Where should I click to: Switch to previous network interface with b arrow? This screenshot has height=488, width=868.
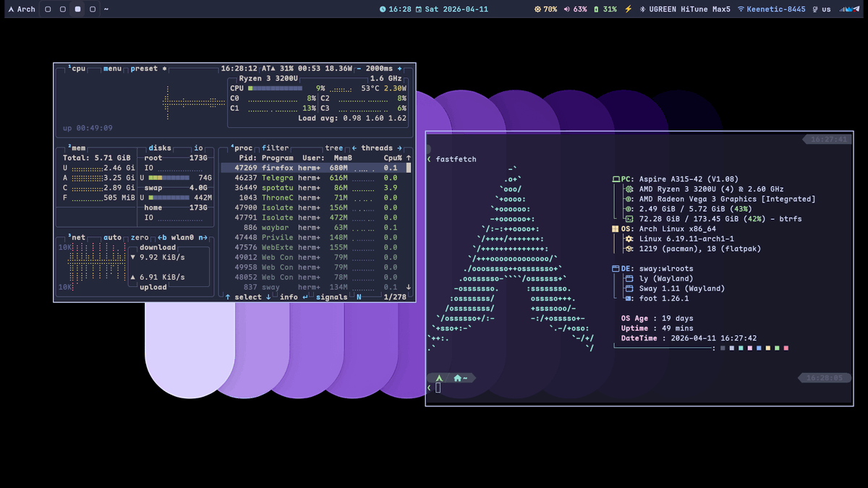162,237
